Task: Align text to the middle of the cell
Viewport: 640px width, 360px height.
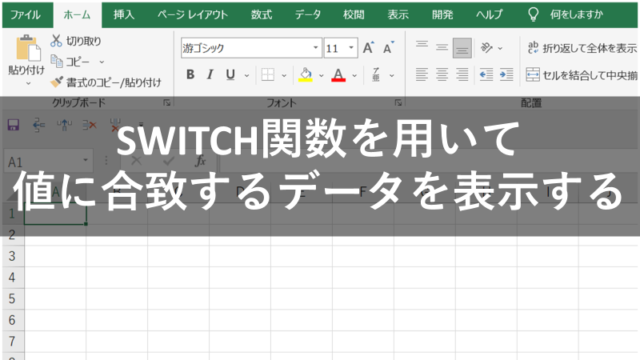Action: (x=442, y=48)
